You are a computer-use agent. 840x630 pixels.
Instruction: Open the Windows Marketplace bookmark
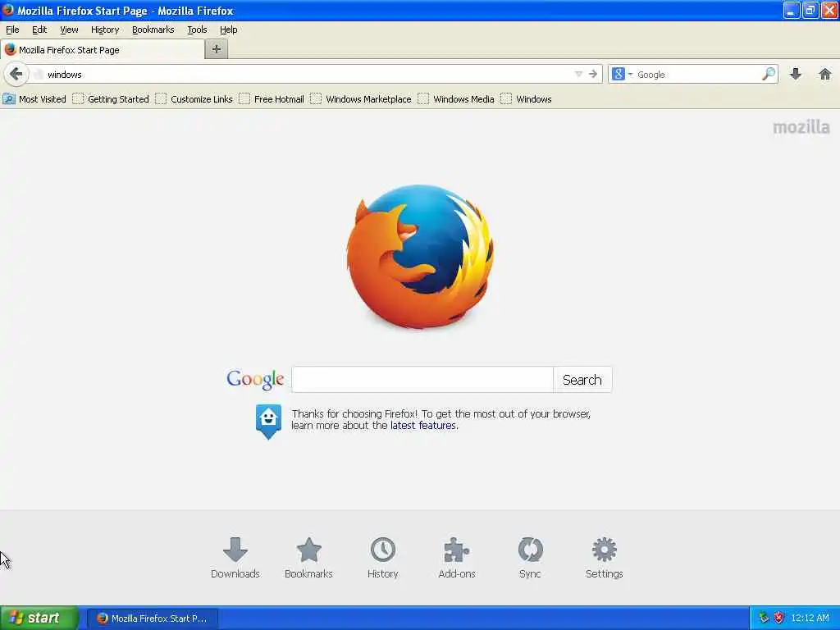coord(361,99)
